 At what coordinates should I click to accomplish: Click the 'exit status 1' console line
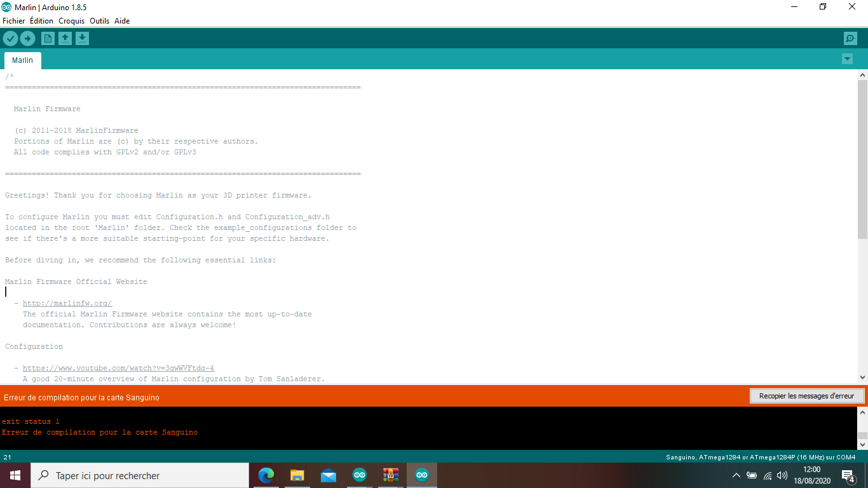click(x=31, y=421)
